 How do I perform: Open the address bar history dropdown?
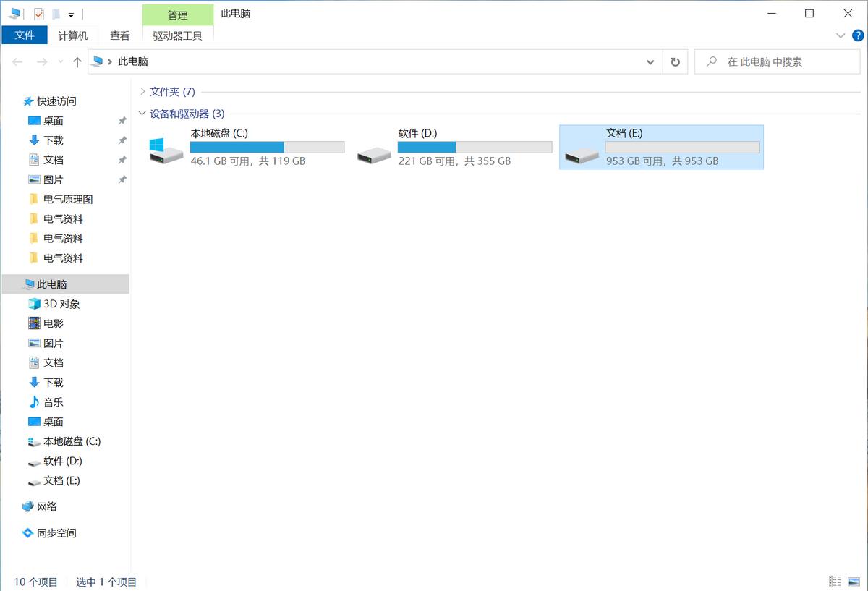(650, 61)
